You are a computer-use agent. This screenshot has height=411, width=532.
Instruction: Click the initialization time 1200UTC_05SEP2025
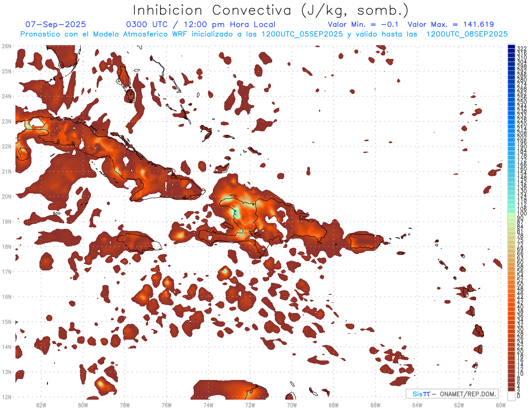(302, 34)
